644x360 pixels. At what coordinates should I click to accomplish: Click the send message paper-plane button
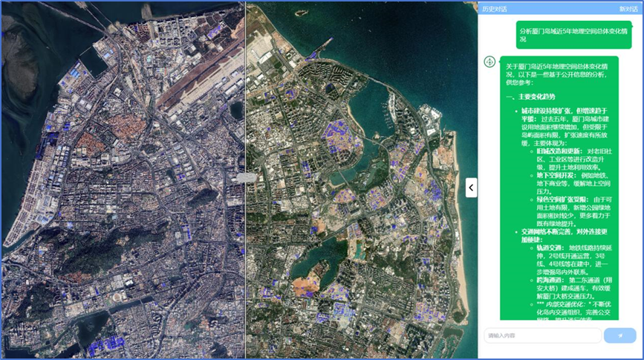click(619, 335)
